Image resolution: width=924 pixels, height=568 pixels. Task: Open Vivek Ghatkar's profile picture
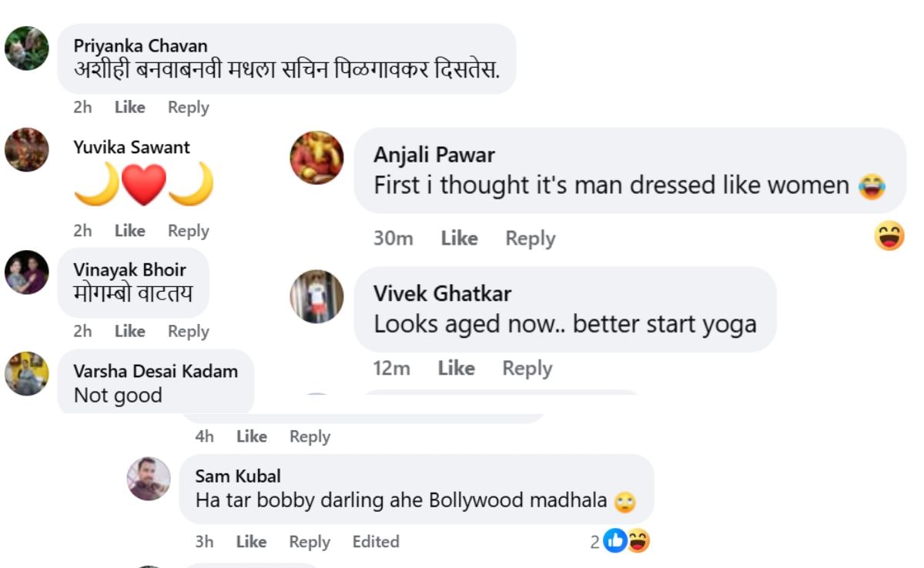(316, 298)
